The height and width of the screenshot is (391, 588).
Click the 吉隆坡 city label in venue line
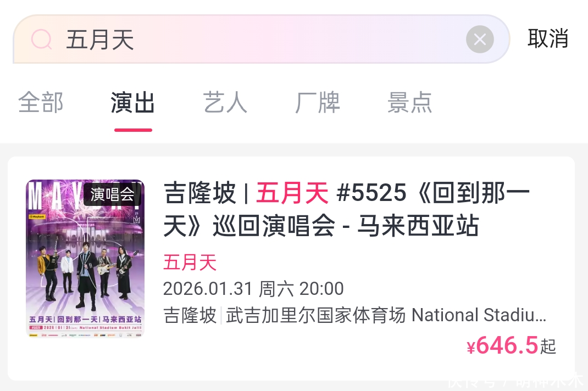click(x=190, y=315)
